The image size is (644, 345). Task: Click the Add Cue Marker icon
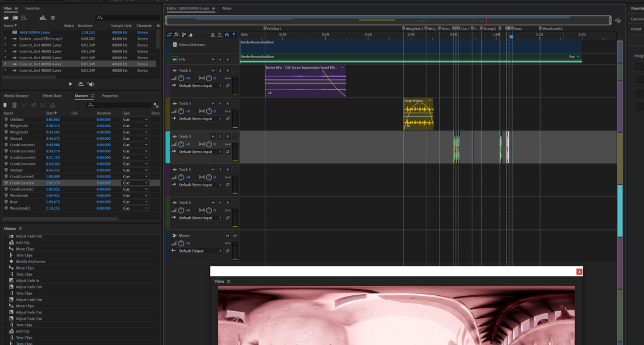coord(6,105)
